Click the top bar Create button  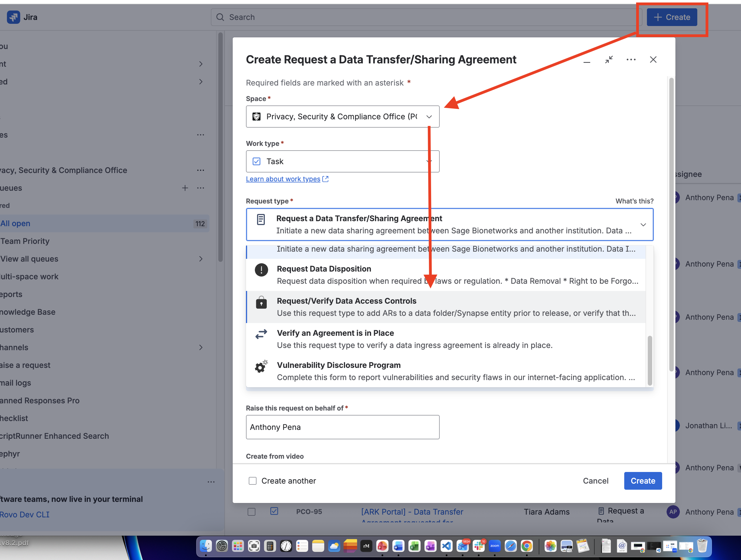[672, 17]
